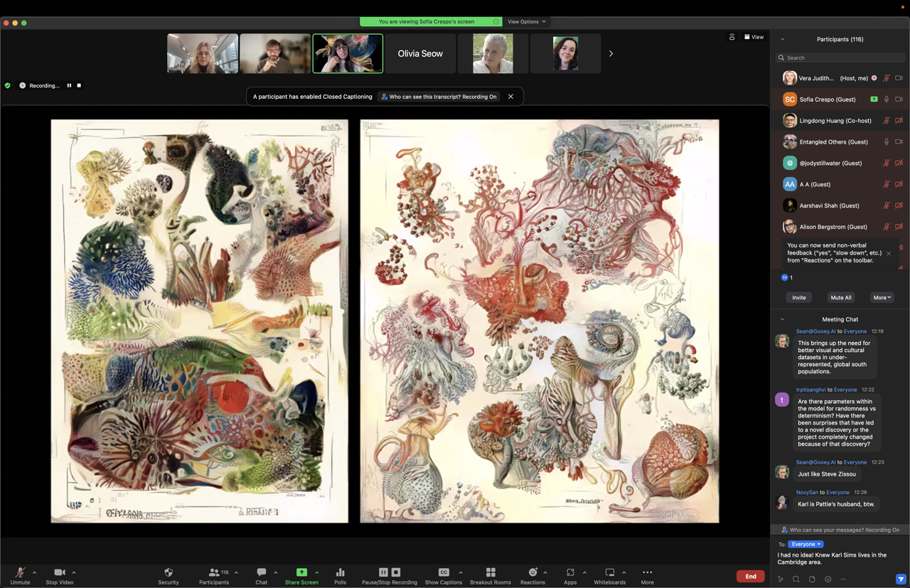The width and height of the screenshot is (910, 588).
Task: Toggle Unmute microphone
Action: (20, 573)
